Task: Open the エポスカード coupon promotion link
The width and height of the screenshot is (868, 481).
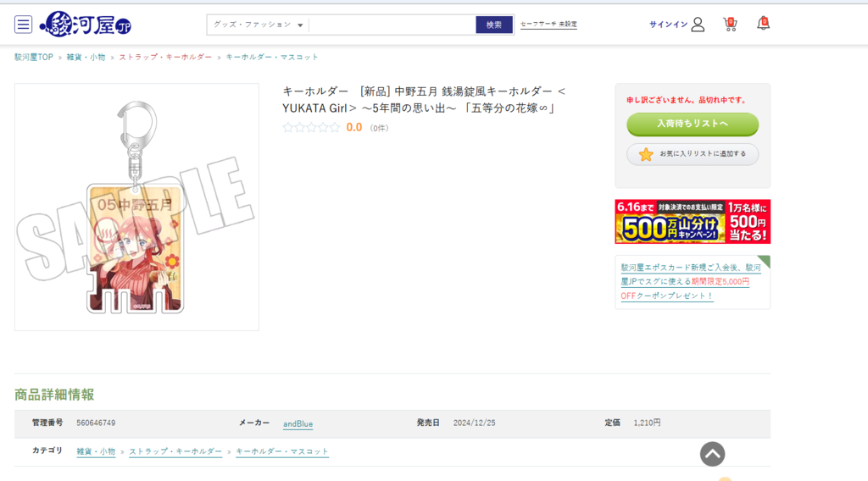Action: 691,281
